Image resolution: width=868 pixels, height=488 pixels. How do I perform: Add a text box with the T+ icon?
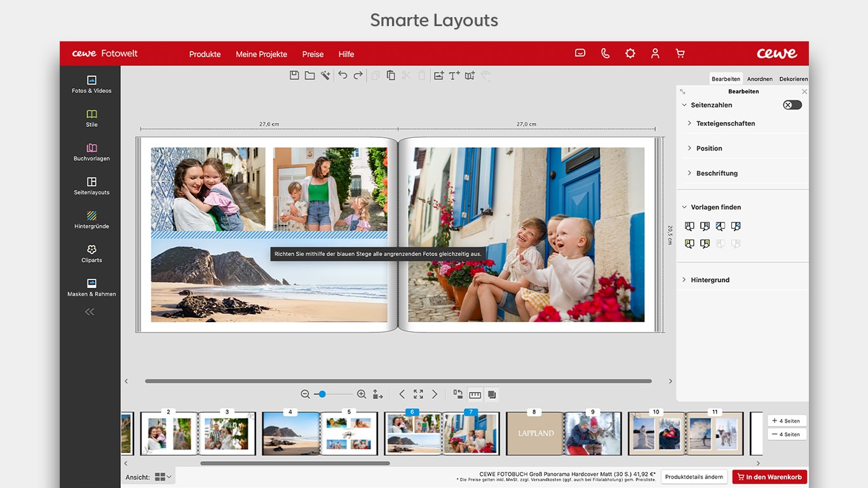coord(454,76)
